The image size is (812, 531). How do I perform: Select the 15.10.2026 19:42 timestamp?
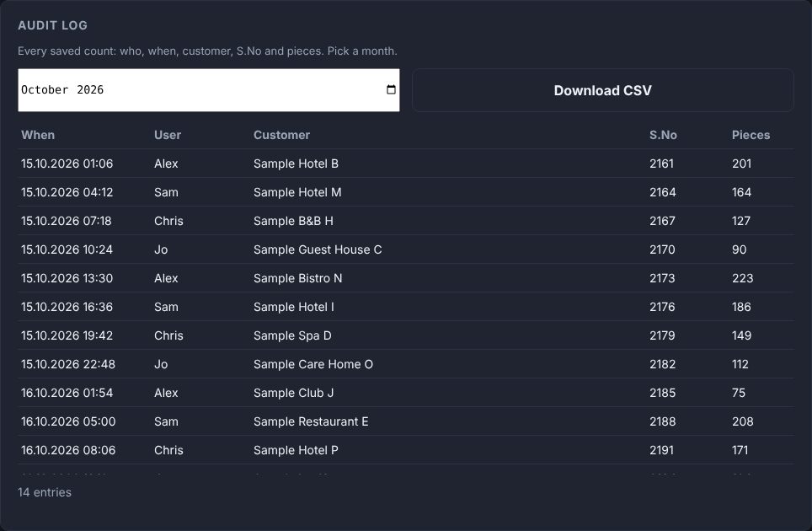tap(67, 335)
